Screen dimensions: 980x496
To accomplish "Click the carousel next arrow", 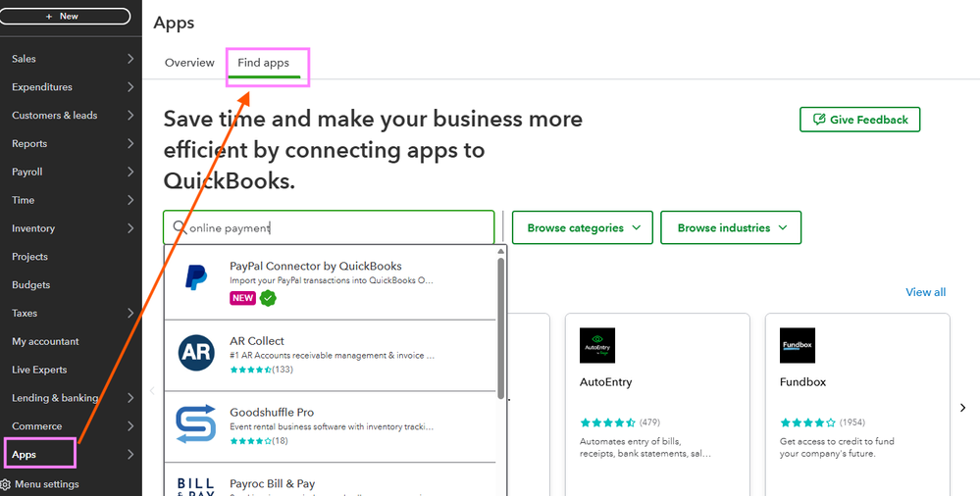I will click(x=963, y=408).
